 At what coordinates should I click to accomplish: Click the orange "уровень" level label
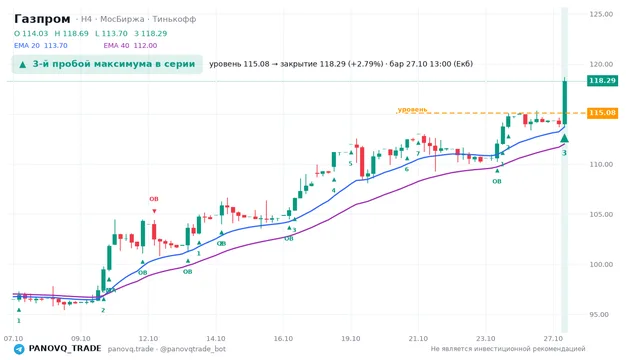(412, 109)
